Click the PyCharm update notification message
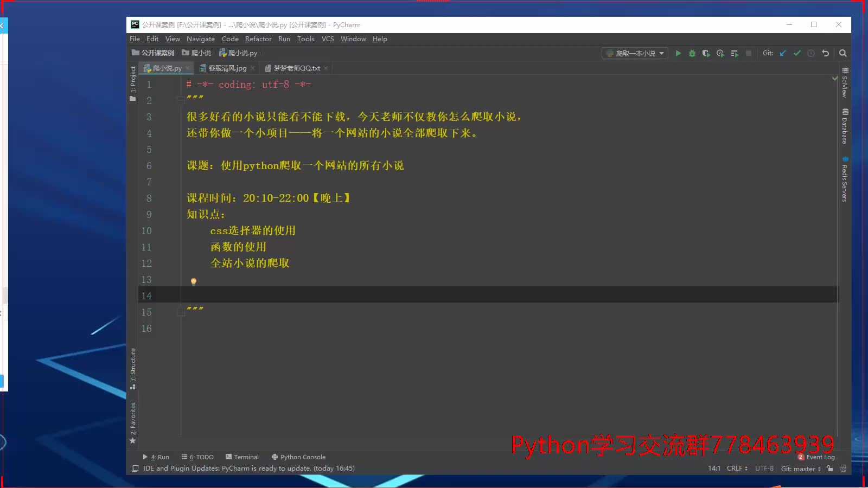Image resolution: width=868 pixels, height=488 pixels. 249,468
